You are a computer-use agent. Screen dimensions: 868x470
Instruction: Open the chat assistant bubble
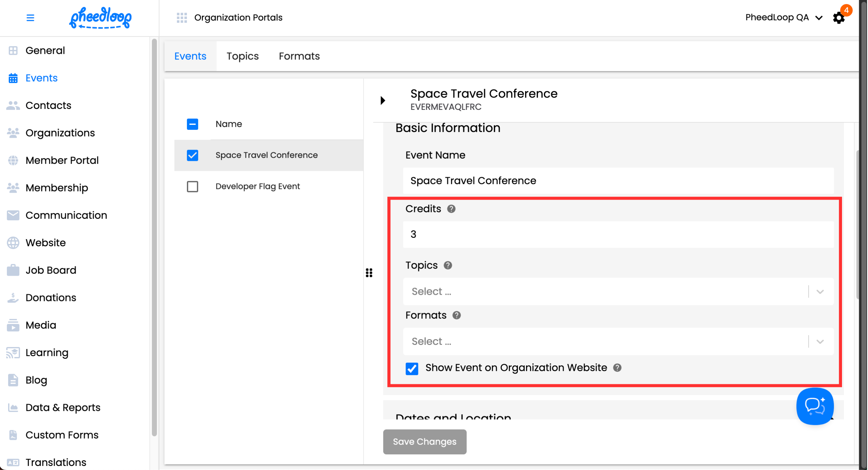click(814, 406)
